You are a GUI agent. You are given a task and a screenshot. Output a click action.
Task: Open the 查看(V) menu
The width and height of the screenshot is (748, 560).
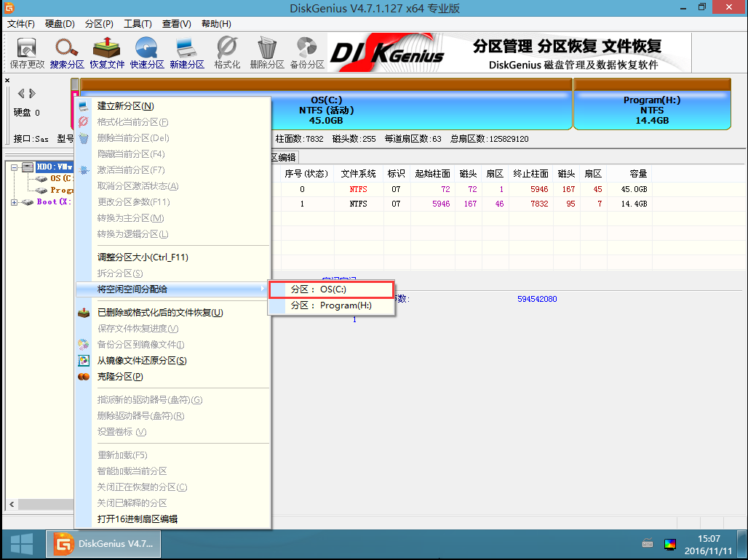[x=177, y=24]
